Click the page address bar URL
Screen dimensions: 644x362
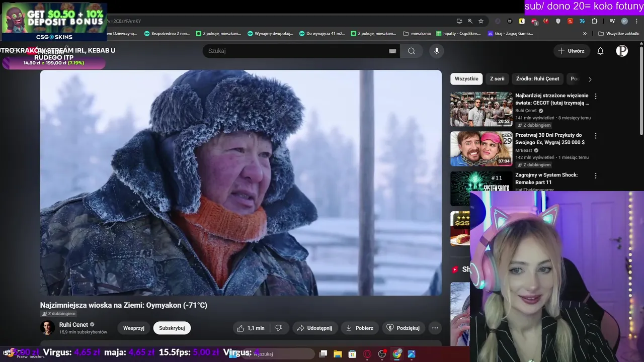click(x=282, y=21)
